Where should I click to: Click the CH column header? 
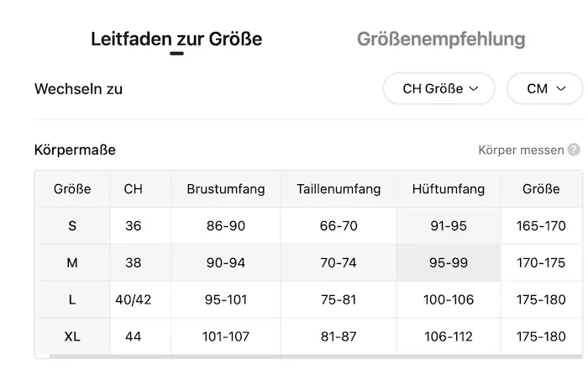point(133,188)
